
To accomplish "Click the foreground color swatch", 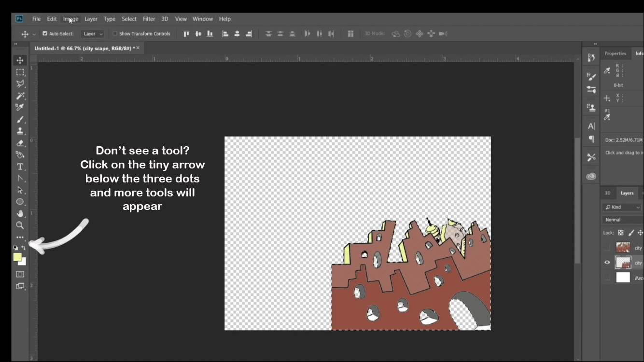I will coord(17,257).
